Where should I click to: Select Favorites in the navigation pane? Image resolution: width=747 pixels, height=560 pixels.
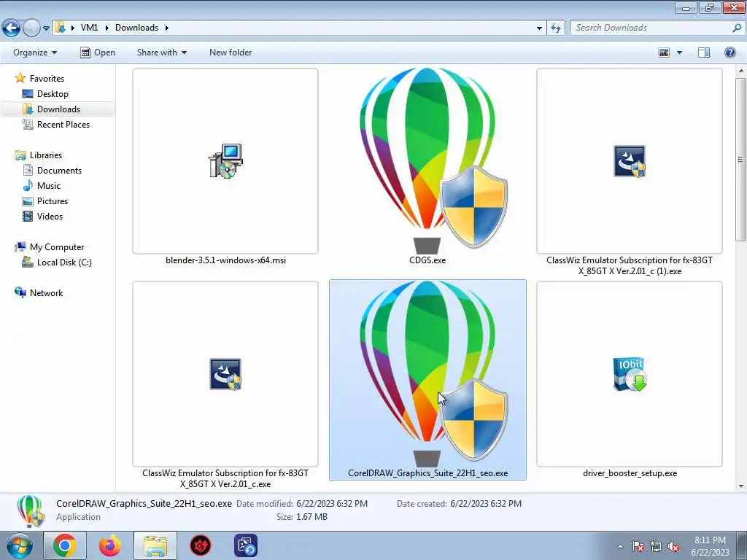47,79
